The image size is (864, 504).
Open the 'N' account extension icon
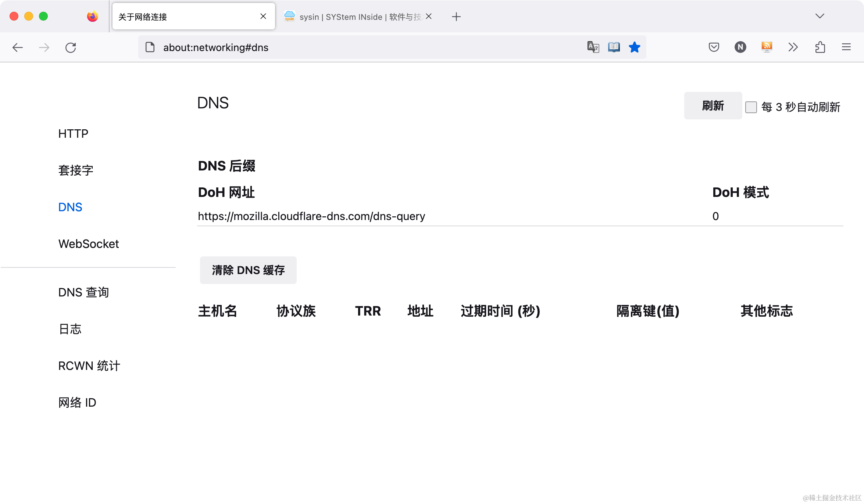point(740,47)
